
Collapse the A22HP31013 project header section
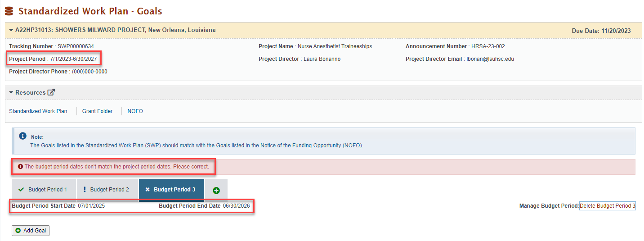[11, 30]
